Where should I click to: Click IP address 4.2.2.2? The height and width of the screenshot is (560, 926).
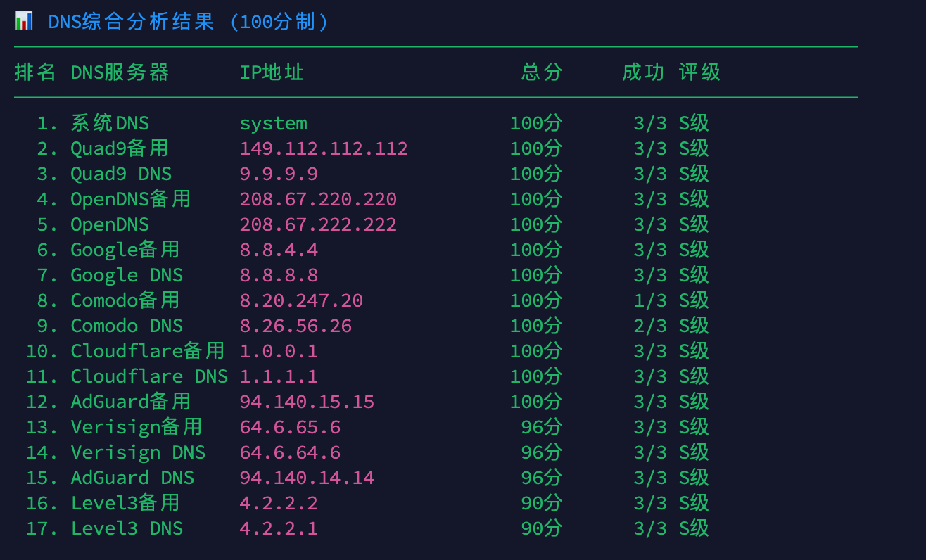point(279,503)
